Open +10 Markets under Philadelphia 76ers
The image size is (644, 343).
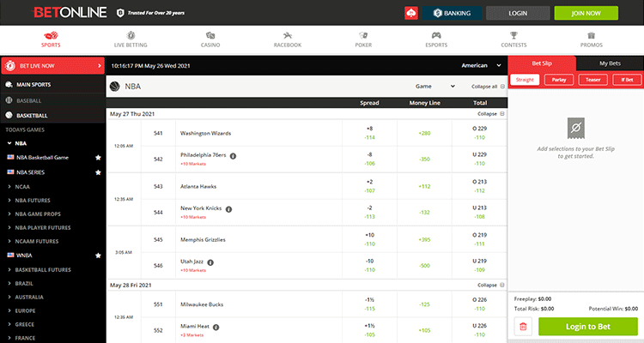193,164
